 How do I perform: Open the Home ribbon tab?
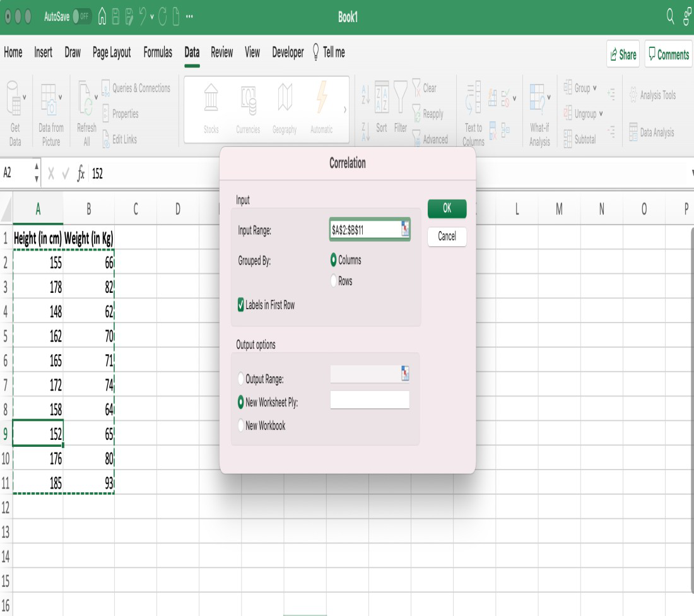[13, 52]
